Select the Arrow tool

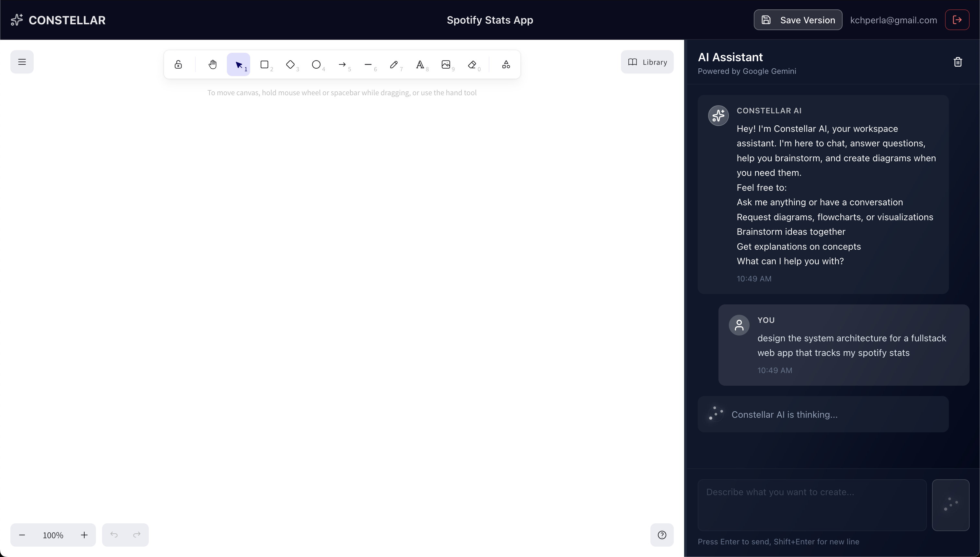pyautogui.click(x=342, y=64)
